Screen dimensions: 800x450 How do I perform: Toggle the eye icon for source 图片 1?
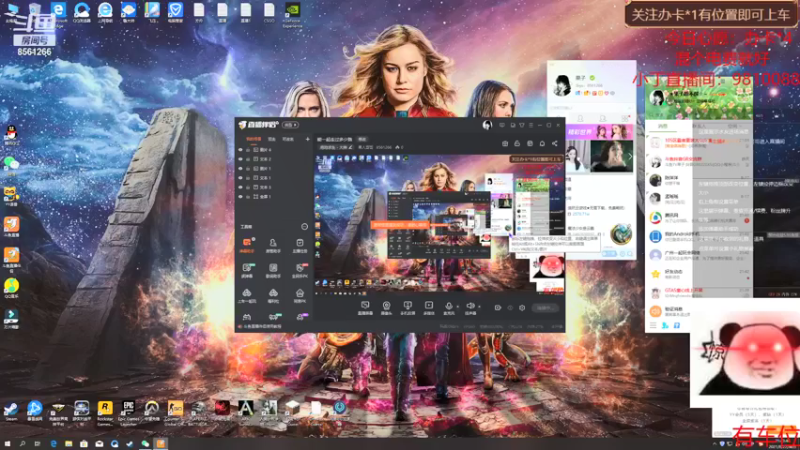tap(240, 168)
